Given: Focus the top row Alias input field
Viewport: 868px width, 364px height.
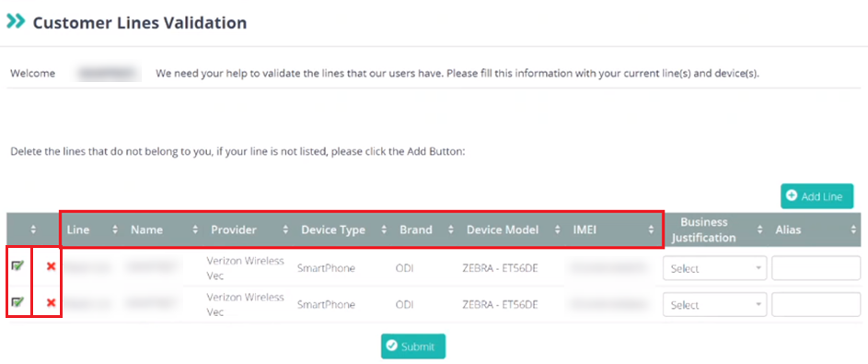Looking at the screenshot, I should (816, 268).
